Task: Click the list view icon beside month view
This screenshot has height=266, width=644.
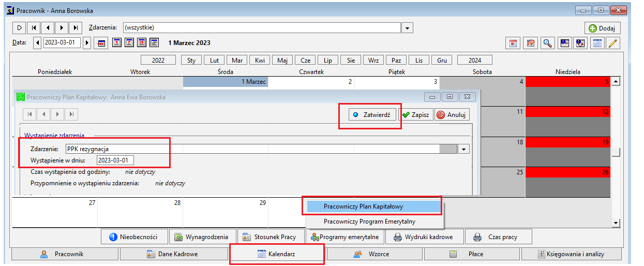Action: (x=154, y=42)
